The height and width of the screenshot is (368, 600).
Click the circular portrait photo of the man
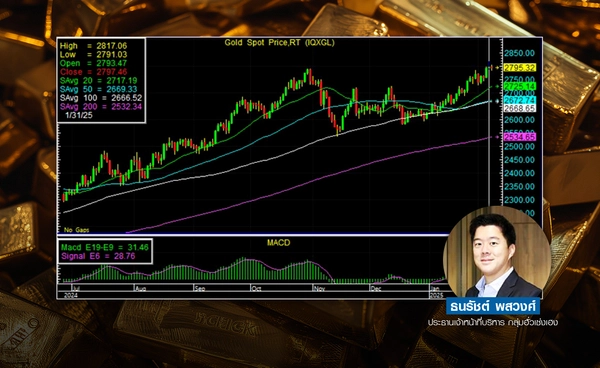(497, 252)
